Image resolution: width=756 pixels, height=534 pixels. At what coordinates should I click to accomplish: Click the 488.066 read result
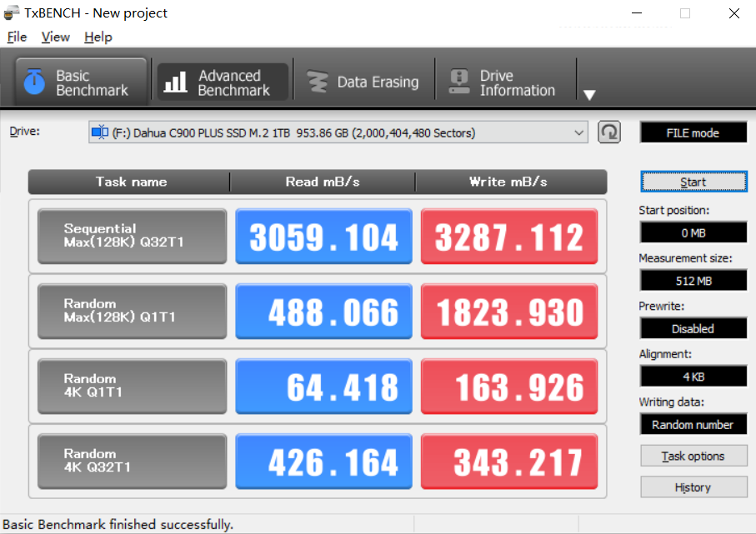pyautogui.click(x=323, y=312)
